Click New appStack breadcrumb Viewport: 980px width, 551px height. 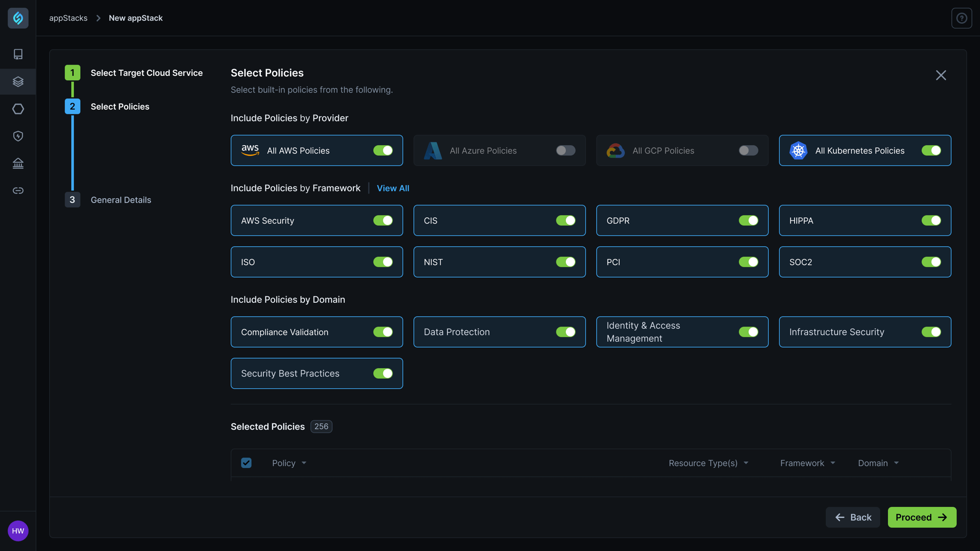coord(136,18)
